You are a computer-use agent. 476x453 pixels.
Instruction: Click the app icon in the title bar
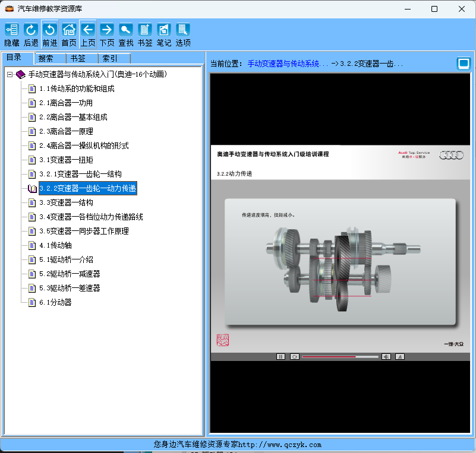point(10,9)
